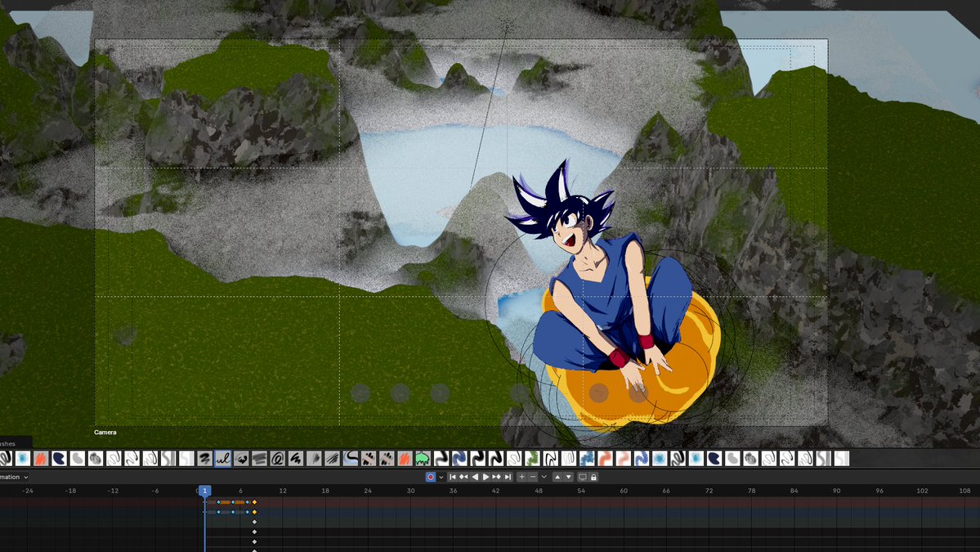Click frame 48 on the timeline ruler
This screenshot has width=980, height=552.
(538, 491)
